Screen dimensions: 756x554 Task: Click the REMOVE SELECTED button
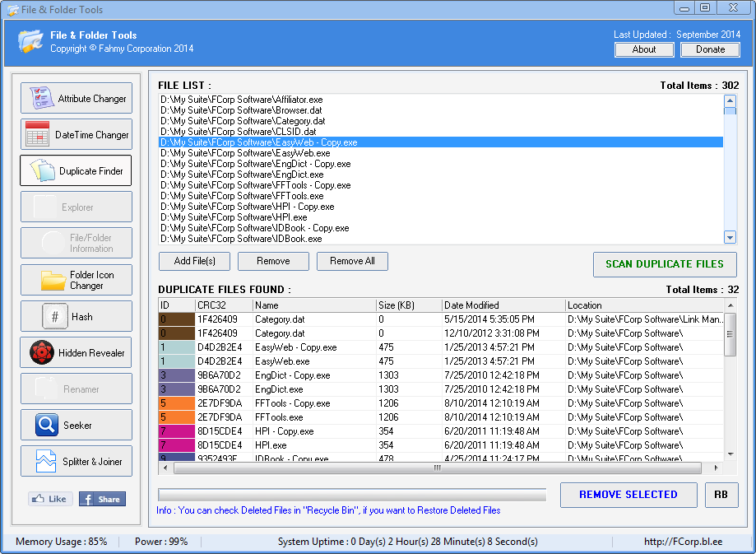(628, 495)
